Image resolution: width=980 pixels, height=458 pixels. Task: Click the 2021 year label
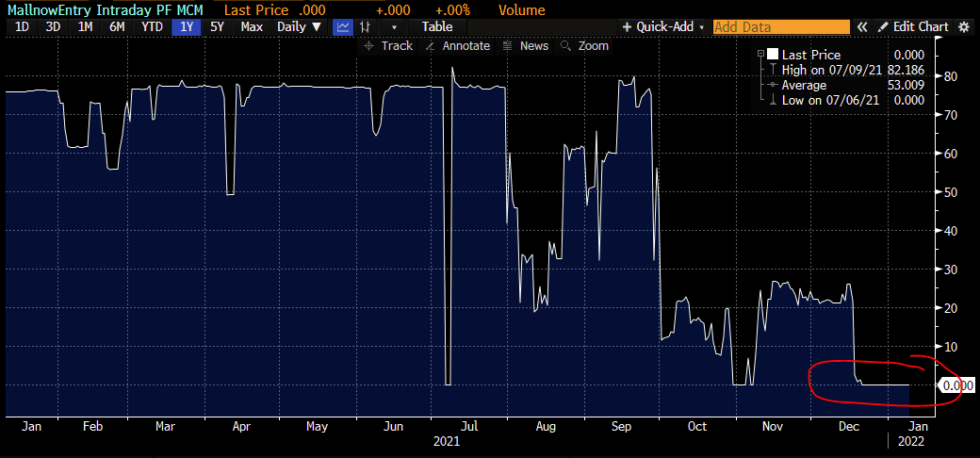point(447,441)
